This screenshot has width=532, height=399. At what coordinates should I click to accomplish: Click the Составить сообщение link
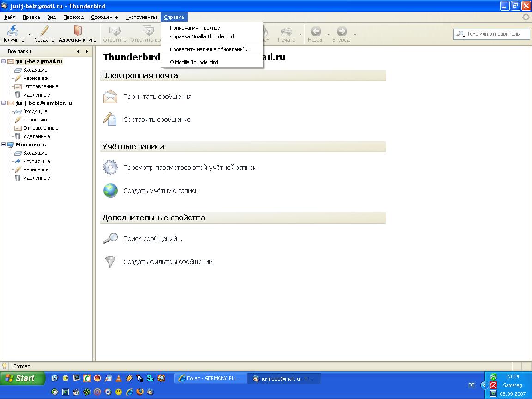[157, 120]
